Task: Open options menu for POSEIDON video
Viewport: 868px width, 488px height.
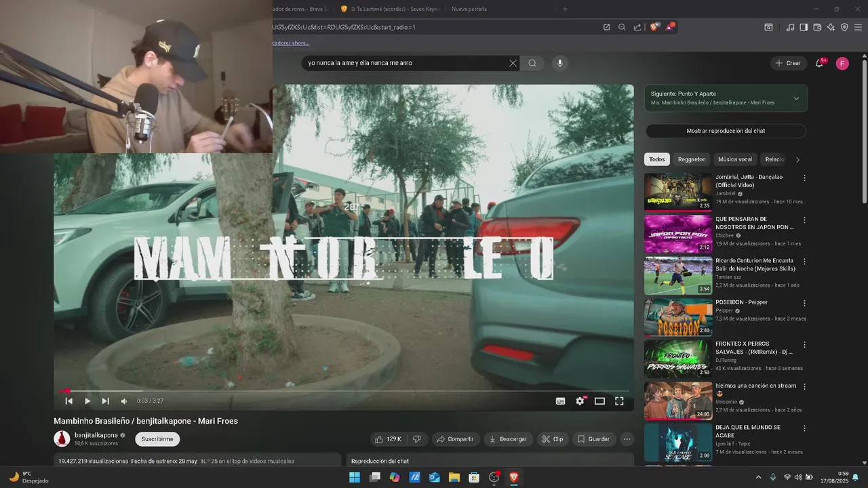Action: pos(804,304)
